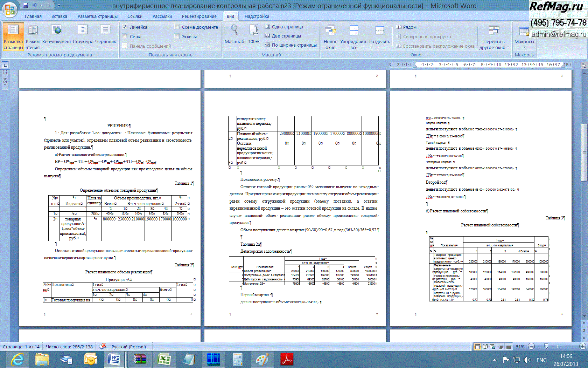
Task: Uncheck the Ruler (Линейка) checkbox
Action: pos(125,27)
